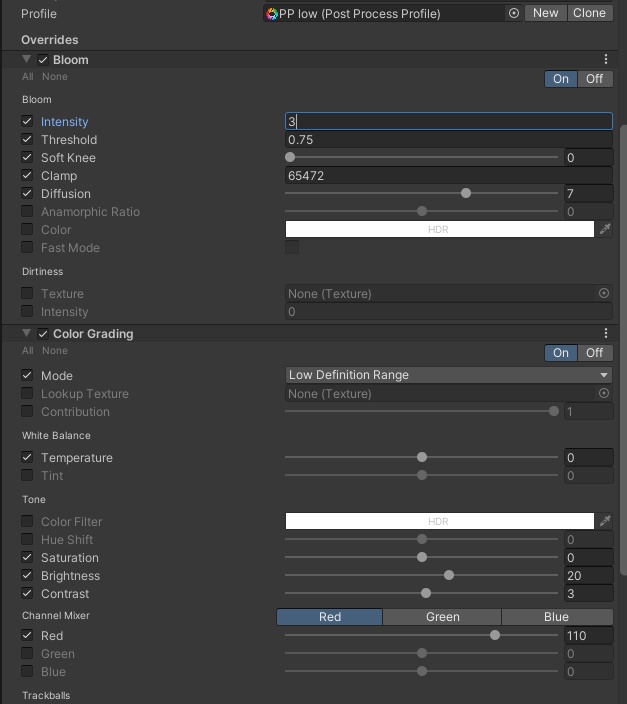Tick the Fast Mode value checkbox
This screenshot has width=627, height=704.
292,247
